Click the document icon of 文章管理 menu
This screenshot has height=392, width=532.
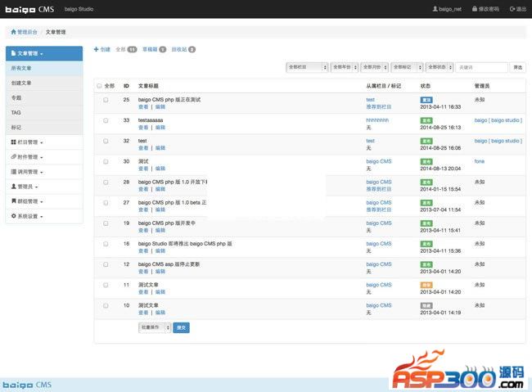coord(13,53)
